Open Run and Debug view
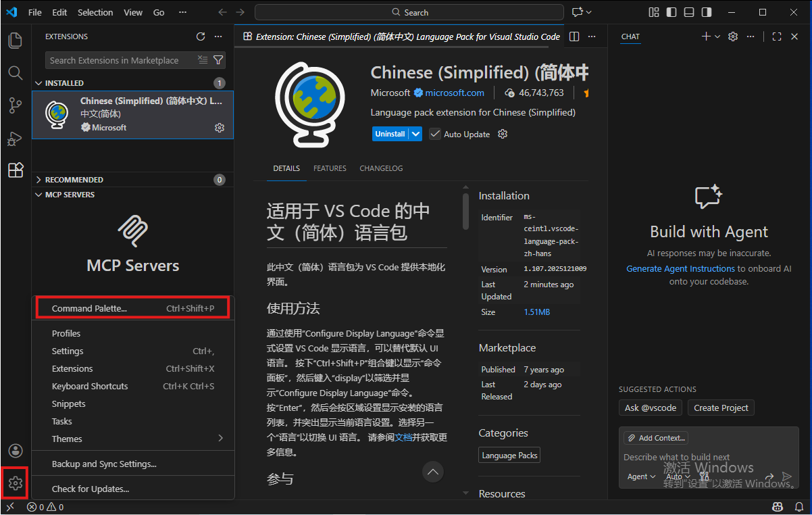 [x=15, y=138]
